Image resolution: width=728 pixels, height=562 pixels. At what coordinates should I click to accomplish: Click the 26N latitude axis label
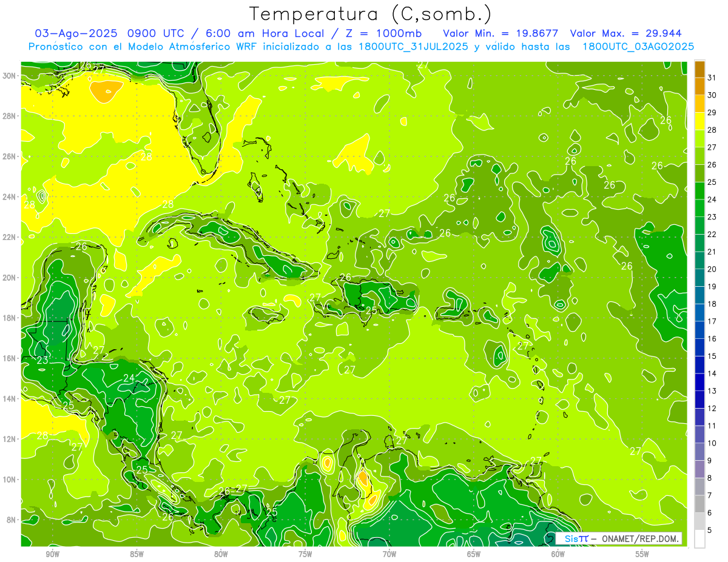(10, 156)
